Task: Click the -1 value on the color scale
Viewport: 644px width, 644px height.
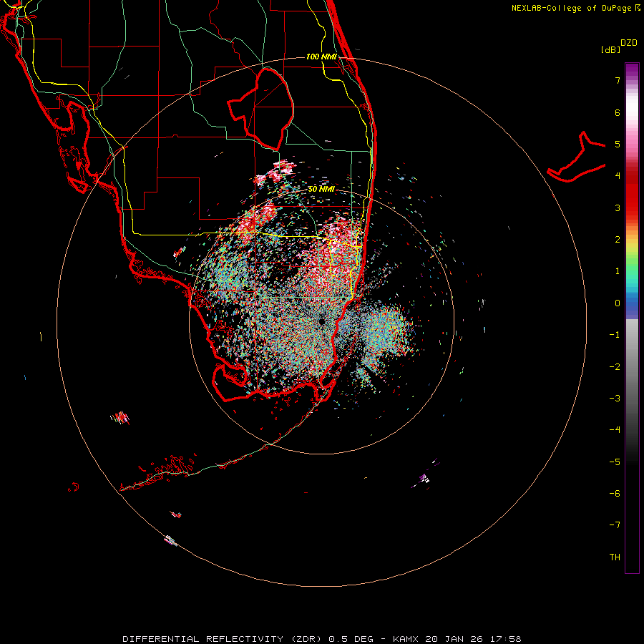Action: 615,335
